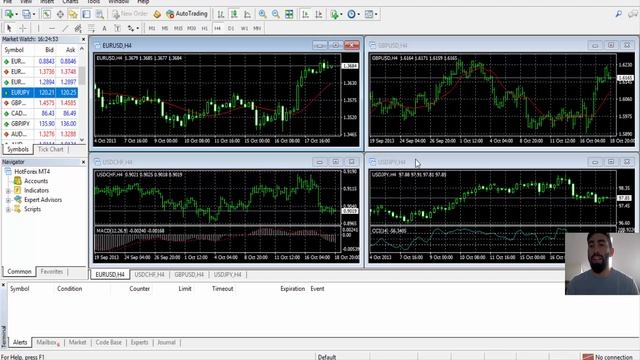The image size is (640, 360).
Task: Toggle the Navigator panel toolbar icon
Action: (73, 14)
